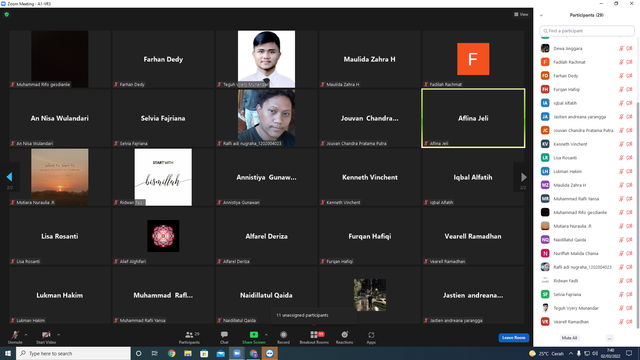Open File Explorer from the taskbar
Image resolution: width=640 pixels, height=360 pixels.
(188, 353)
